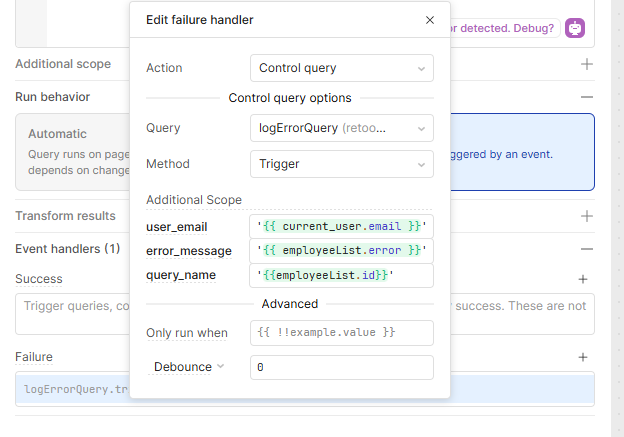Select the logErrorQuery failure handler row
Image resolution: width=624 pixels, height=437 pixels.
tap(305, 389)
